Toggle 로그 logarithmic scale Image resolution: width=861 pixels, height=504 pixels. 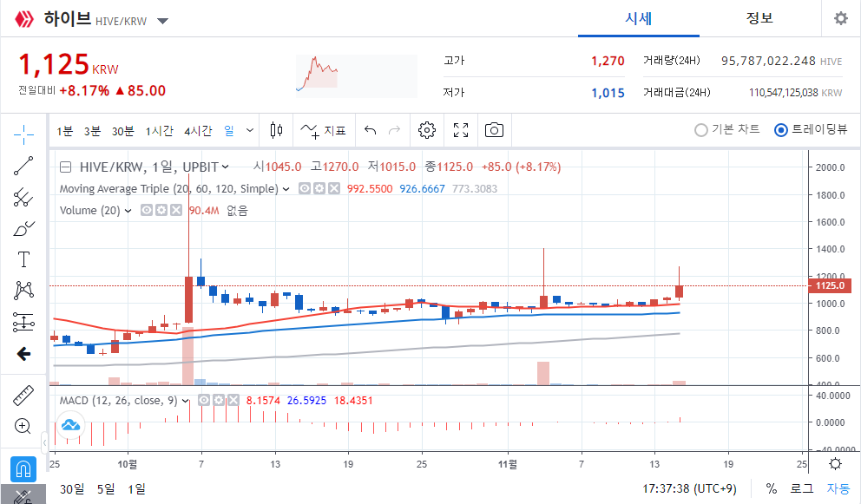point(802,488)
